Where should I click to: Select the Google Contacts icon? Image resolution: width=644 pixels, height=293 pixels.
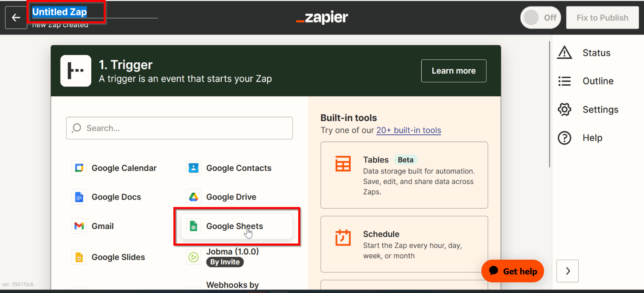(x=194, y=168)
